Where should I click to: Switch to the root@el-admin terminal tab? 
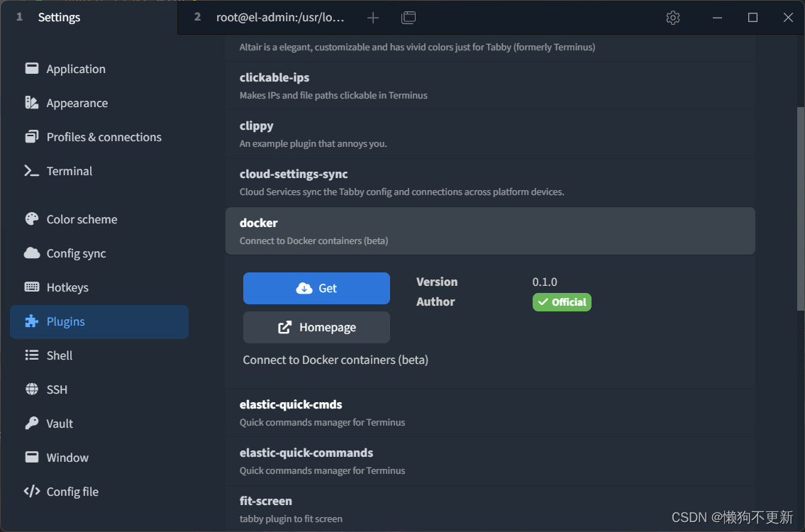tap(269, 18)
